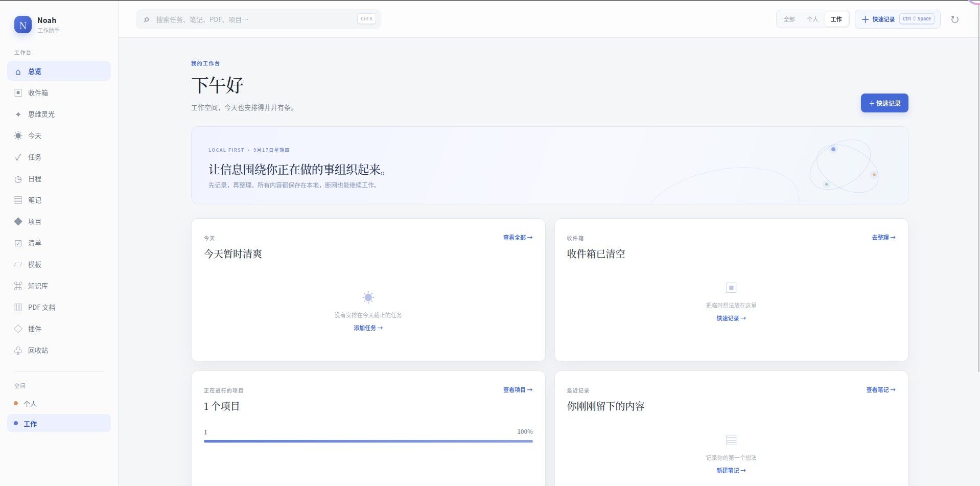
Task: Click the notes icon in 最近记录 card
Action: tap(731, 440)
